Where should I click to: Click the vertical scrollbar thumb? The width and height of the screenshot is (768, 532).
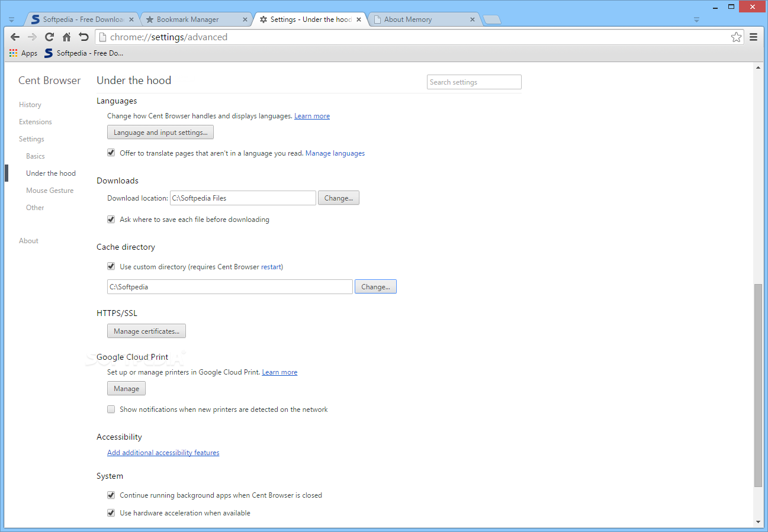tap(758, 385)
